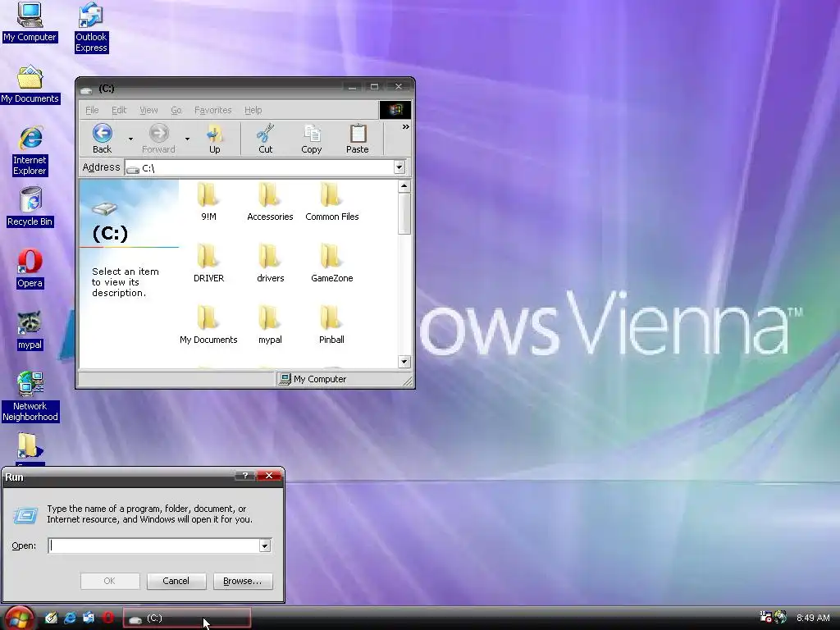Open the File menu

coord(92,110)
